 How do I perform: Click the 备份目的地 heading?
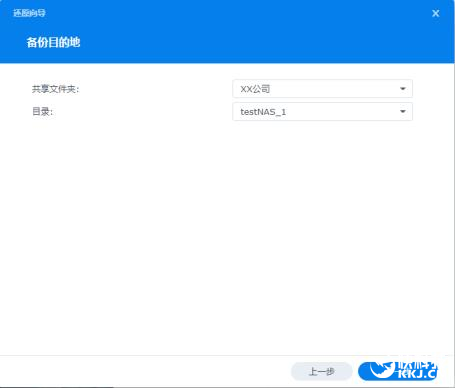[53, 42]
